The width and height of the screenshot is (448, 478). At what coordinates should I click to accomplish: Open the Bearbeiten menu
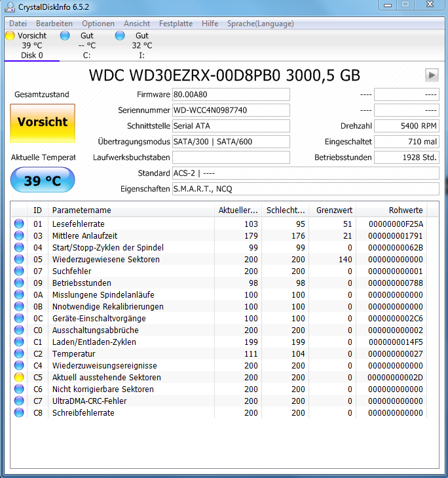point(54,24)
